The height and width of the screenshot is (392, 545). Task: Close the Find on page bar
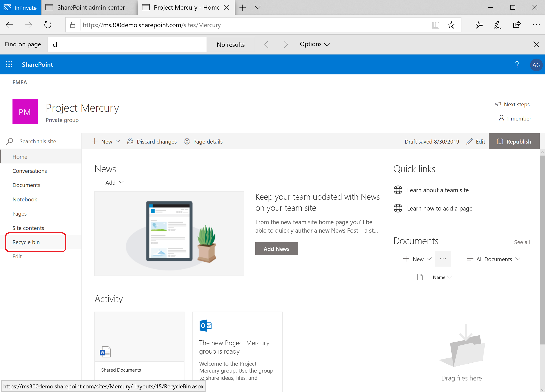click(536, 44)
